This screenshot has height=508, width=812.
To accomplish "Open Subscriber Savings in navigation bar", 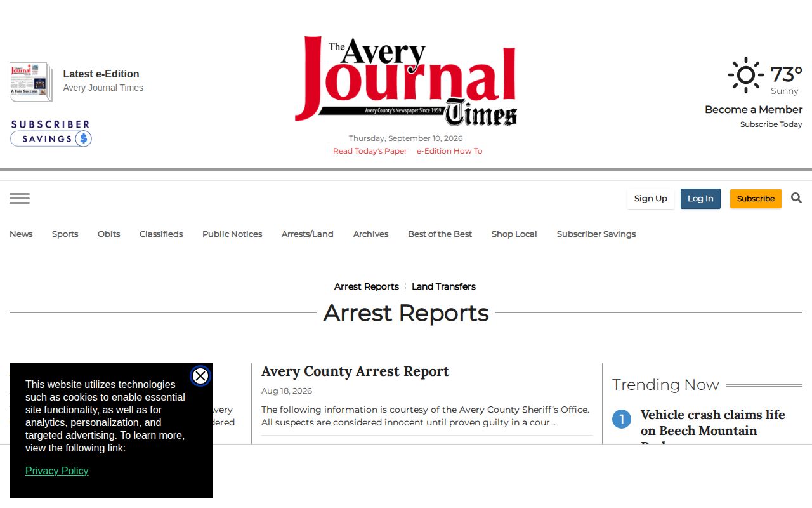I will coord(596,234).
